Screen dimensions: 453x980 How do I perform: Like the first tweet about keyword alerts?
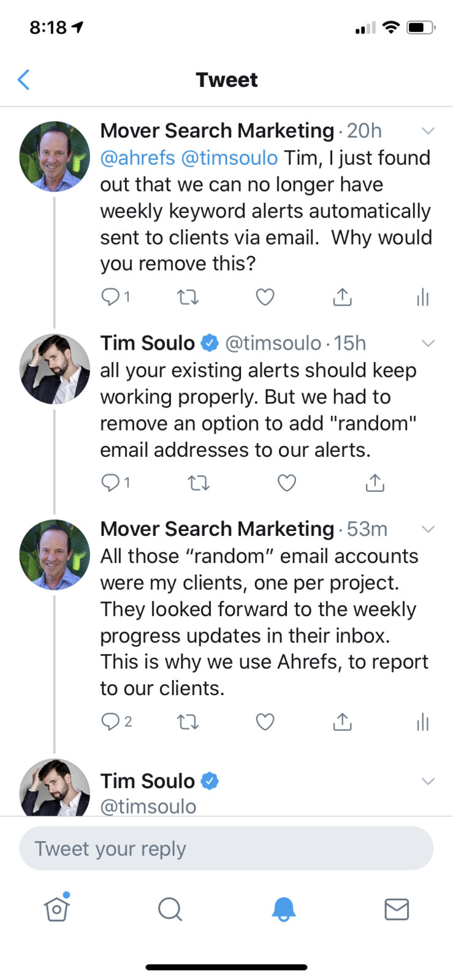(265, 297)
